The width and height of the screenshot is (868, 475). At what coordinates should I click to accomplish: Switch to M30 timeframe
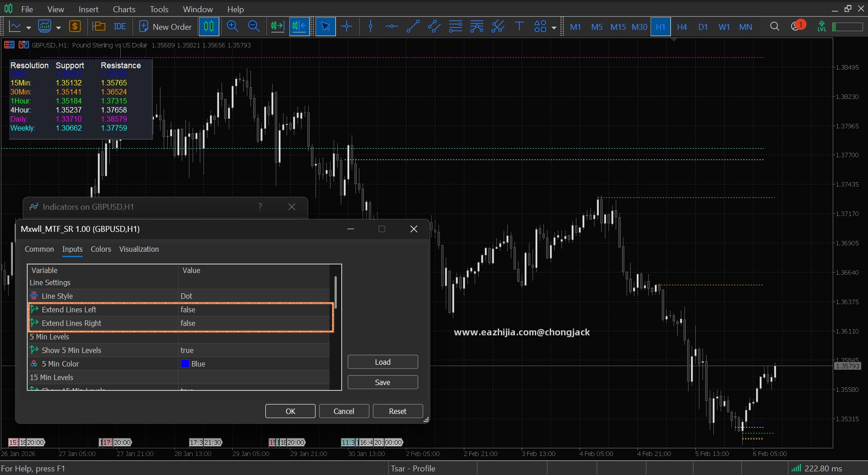point(639,27)
